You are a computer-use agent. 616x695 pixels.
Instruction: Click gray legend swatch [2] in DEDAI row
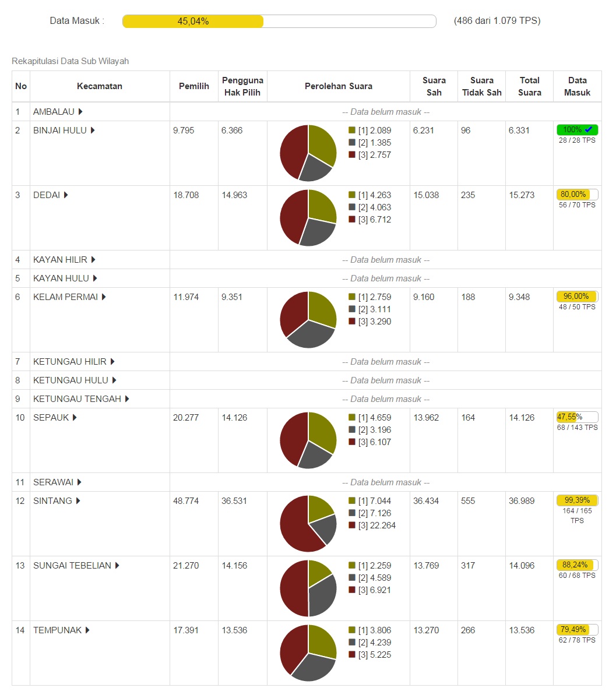352,207
